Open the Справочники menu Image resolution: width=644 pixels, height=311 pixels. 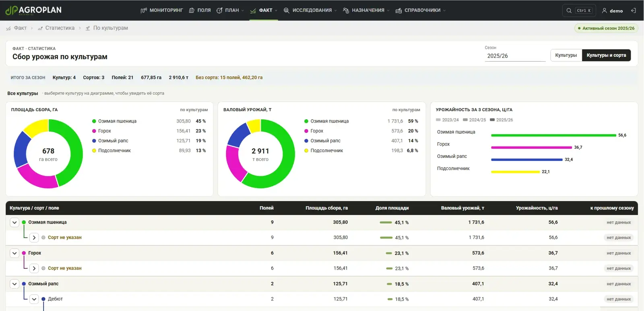[x=421, y=10]
